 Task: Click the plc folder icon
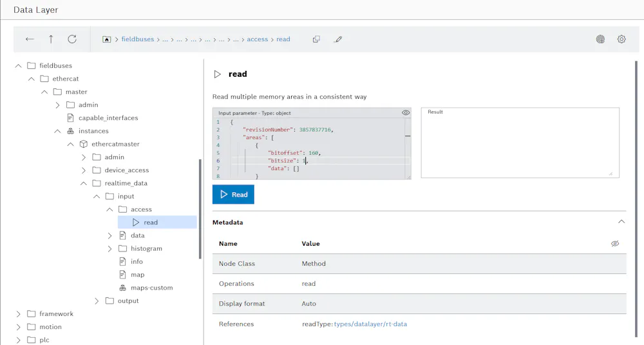(31, 340)
